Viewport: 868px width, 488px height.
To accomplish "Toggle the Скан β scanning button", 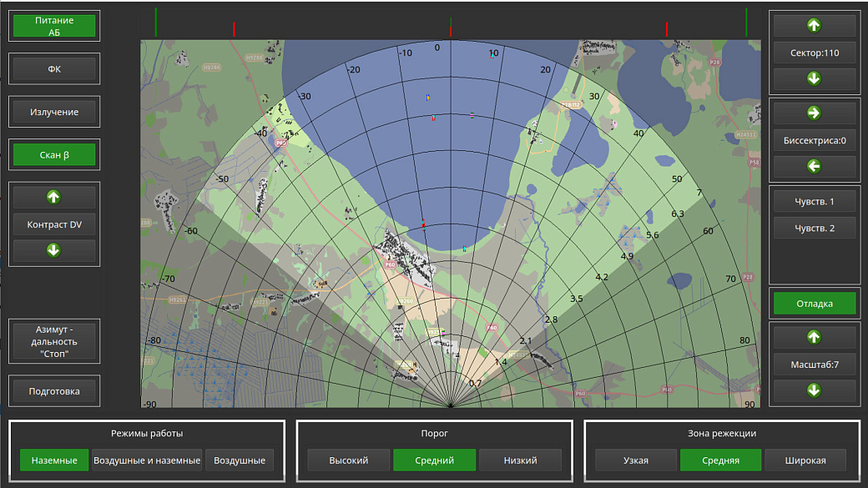I will (x=54, y=154).
